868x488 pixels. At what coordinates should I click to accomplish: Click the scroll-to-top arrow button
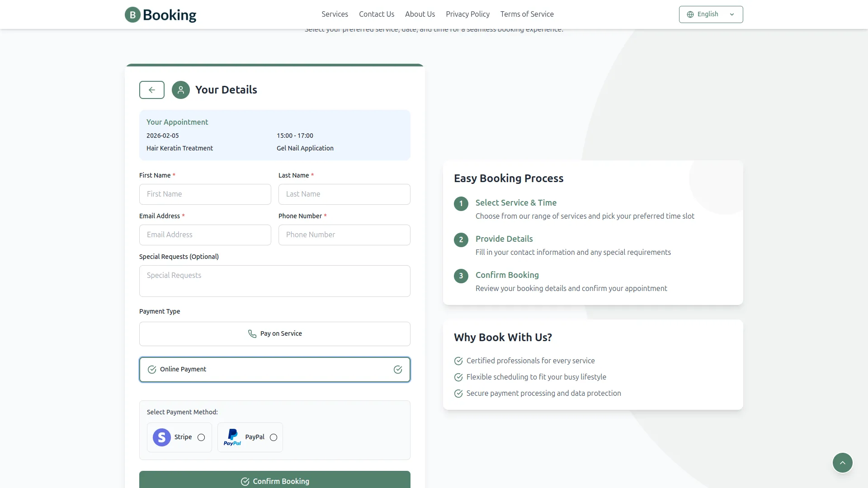tap(842, 463)
